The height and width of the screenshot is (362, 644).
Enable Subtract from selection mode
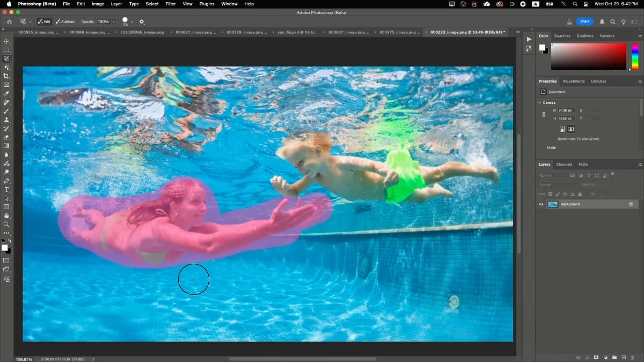[x=65, y=21]
